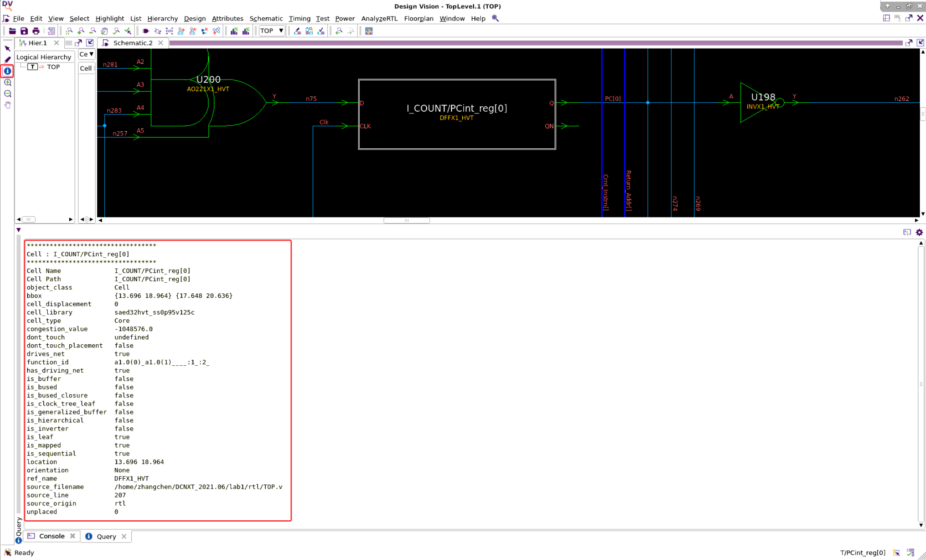This screenshot has width=926, height=560.
Task: Click zoom out magnifier in left sidebar
Action: [8, 94]
